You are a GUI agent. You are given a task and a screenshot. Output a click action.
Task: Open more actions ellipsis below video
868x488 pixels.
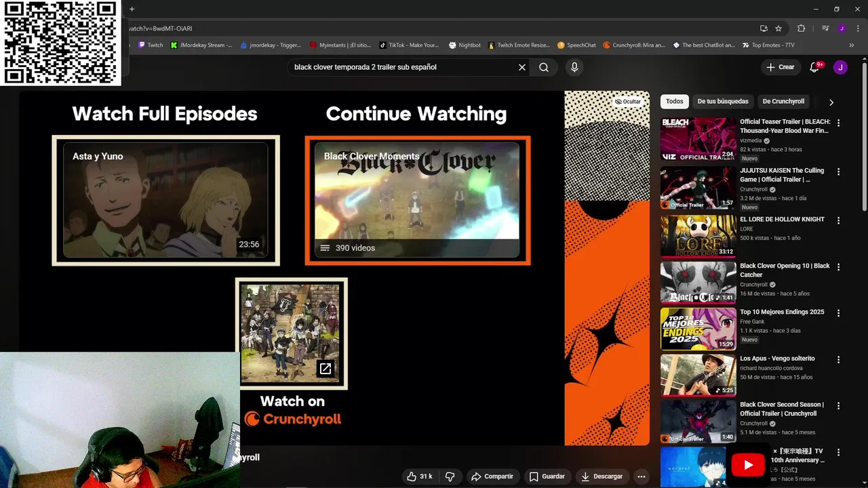[x=642, y=476]
